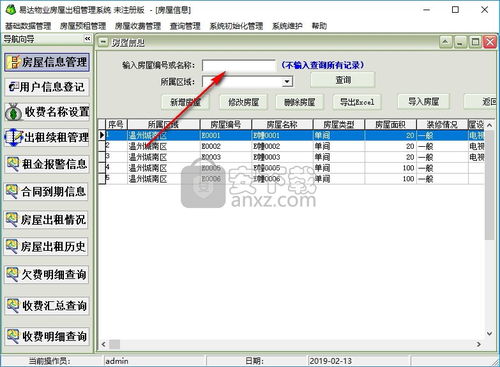
Task: Click the 查询 button
Action: [x=343, y=80]
